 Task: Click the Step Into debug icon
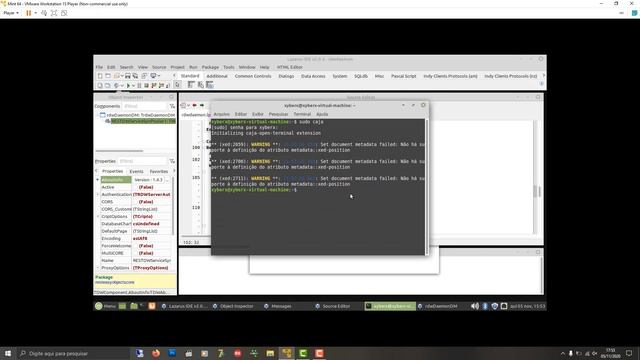[154, 85]
